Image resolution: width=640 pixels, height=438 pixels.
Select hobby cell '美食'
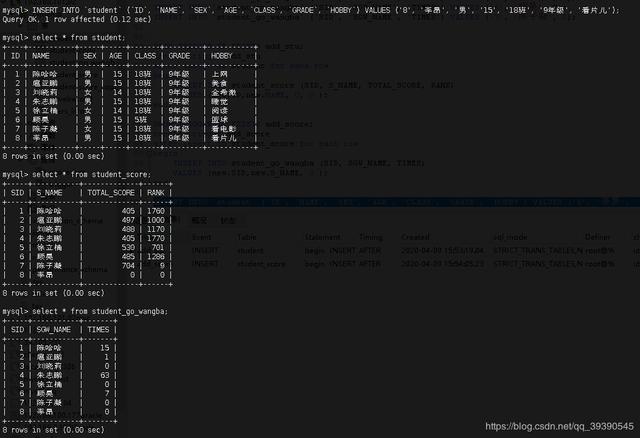[x=220, y=83]
